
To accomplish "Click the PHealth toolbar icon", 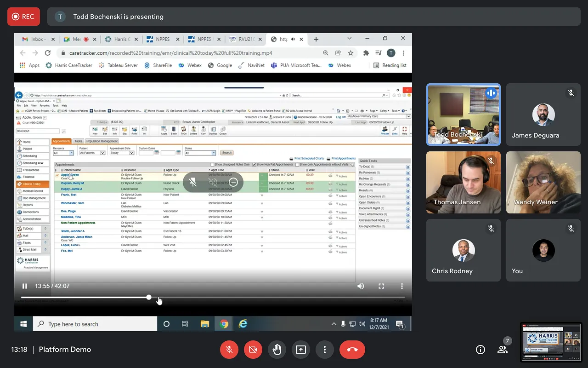I will click(385, 131).
